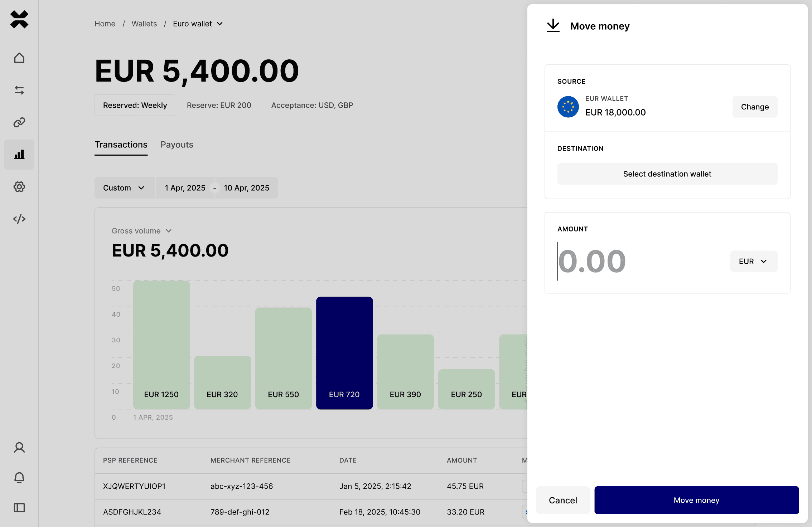Open the notifications bell icon
812x527 pixels.
pyautogui.click(x=19, y=478)
